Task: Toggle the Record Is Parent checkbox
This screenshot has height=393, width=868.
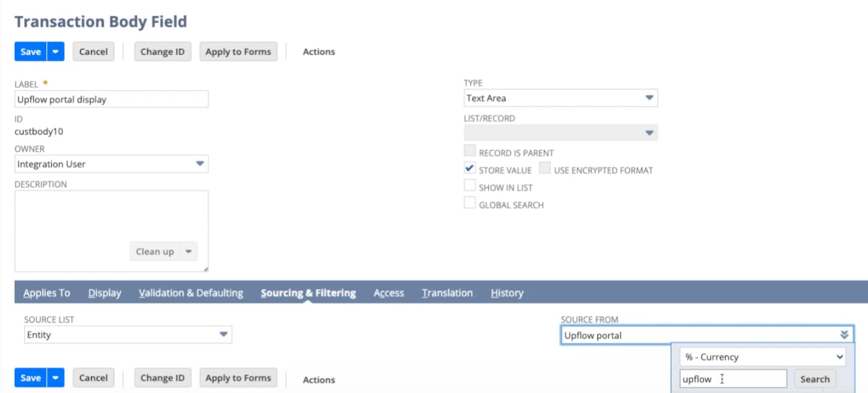Action: [x=470, y=151]
